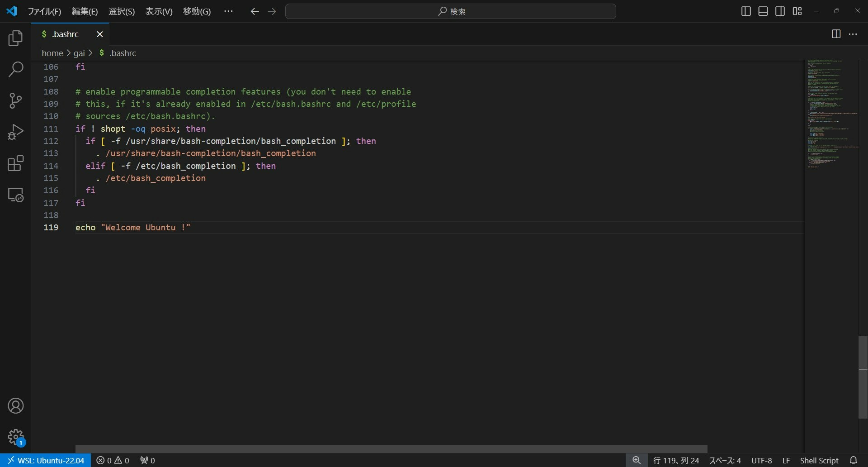Open the home breadcrumb segment

click(x=52, y=53)
